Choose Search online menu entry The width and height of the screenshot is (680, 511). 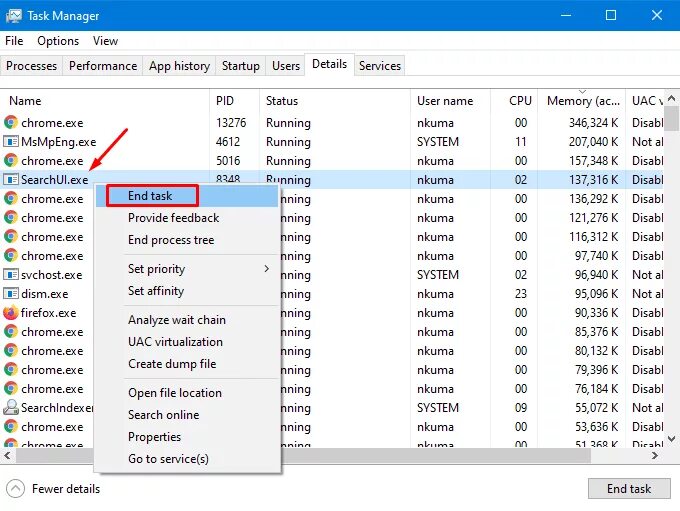[187, 415]
